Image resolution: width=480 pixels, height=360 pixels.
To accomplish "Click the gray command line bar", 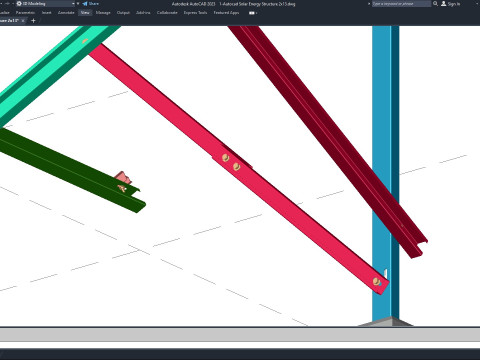I will click(240, 334).
